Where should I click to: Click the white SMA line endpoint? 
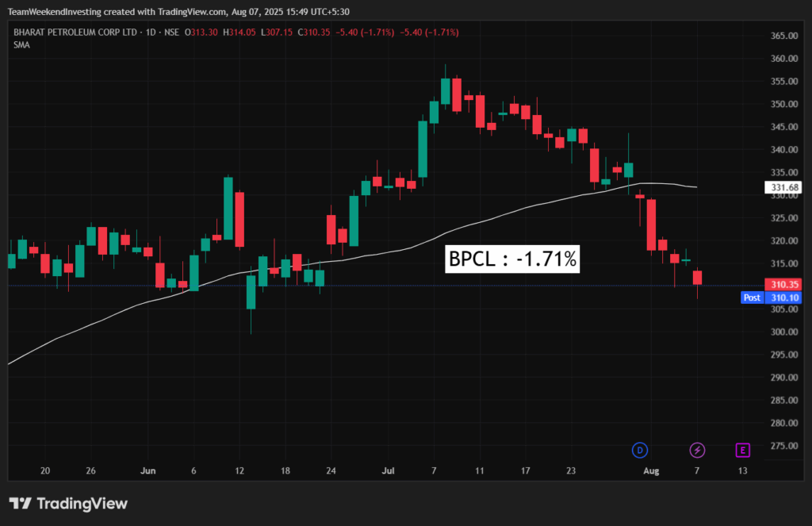click(x=696, y=186)
